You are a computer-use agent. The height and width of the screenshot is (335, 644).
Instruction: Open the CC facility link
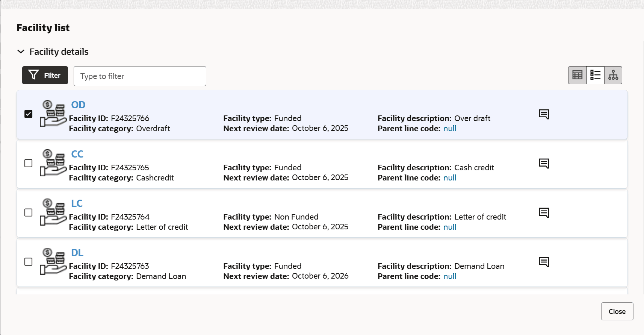[77, 154]
